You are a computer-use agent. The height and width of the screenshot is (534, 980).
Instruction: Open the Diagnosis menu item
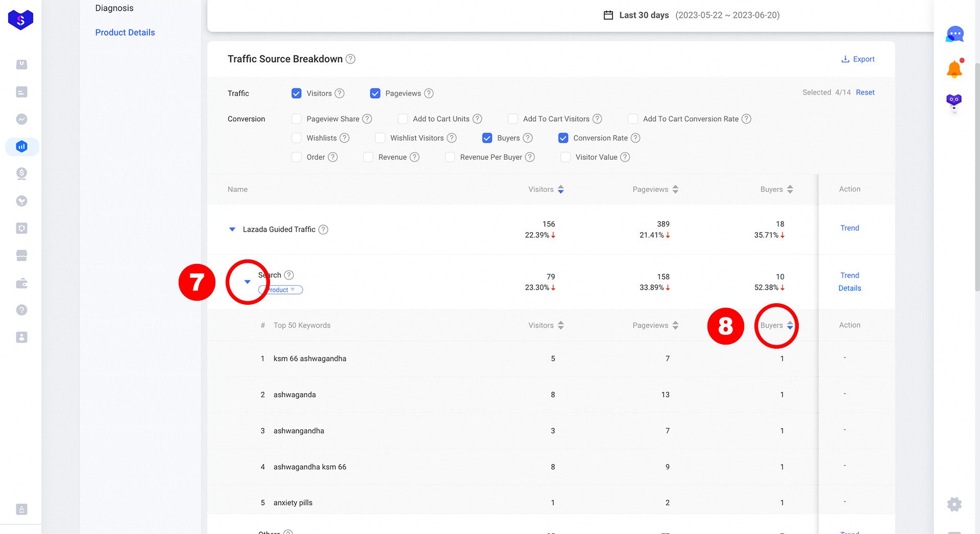point(114,8)
